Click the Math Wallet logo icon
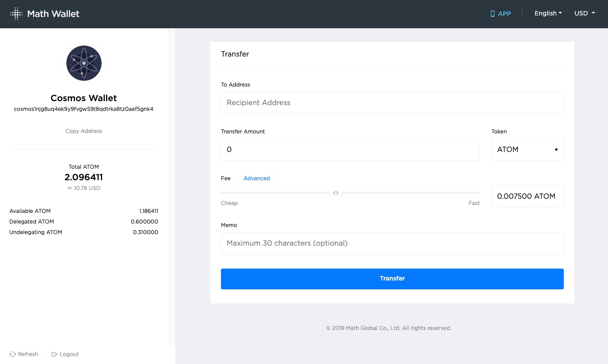The image size is (608, 364). [16, 14]
